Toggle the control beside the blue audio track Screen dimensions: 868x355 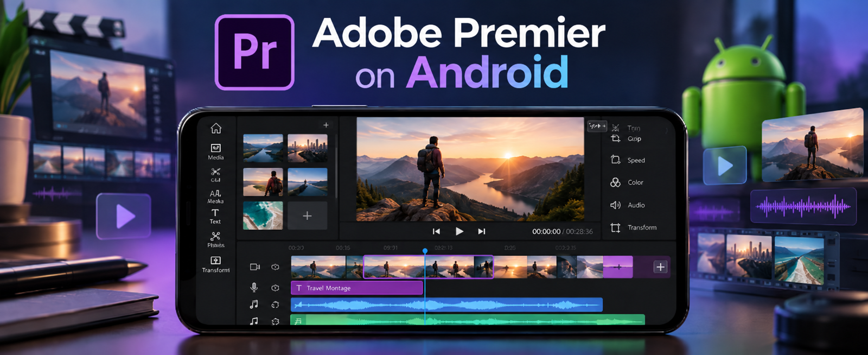(x=275, y=305)
